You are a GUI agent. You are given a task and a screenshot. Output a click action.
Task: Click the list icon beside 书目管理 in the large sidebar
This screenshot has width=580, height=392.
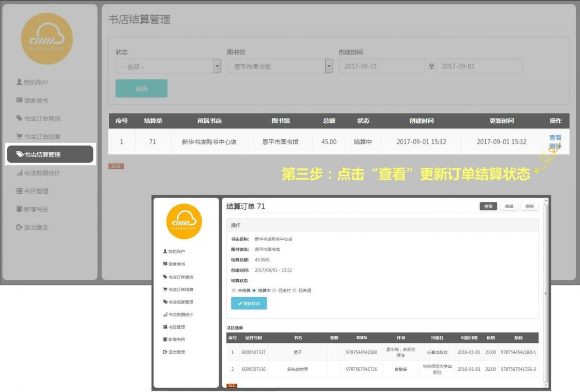pyautogui.click(x=19, y=191)
